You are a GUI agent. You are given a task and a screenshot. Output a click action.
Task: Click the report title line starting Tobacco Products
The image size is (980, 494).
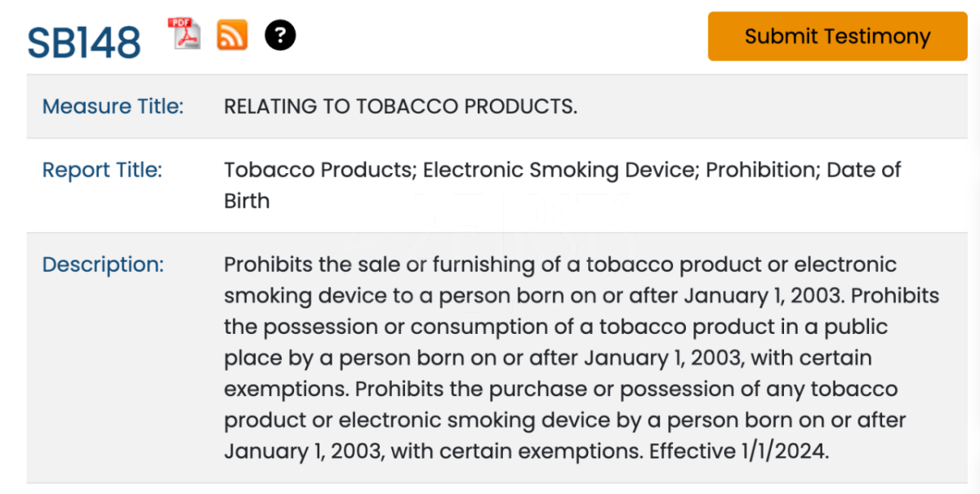coord(563,170)
